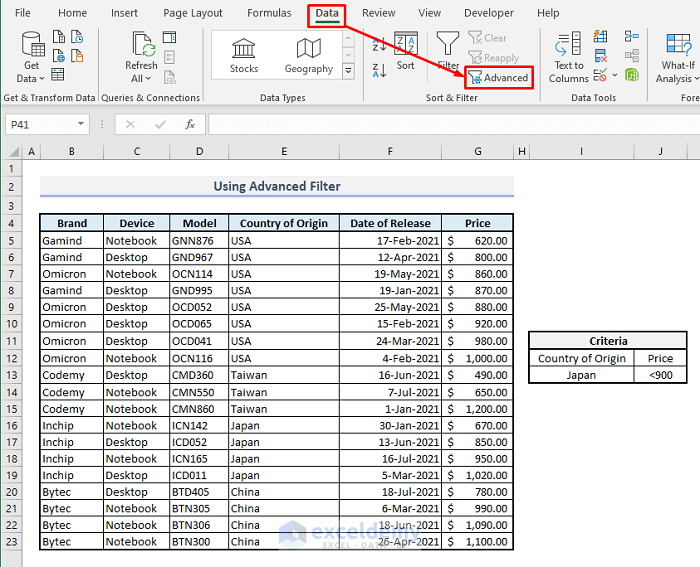Expand the Data Types gallery arrow
The height and width of the screenshot is (567, 700).
tap(348, 71)
